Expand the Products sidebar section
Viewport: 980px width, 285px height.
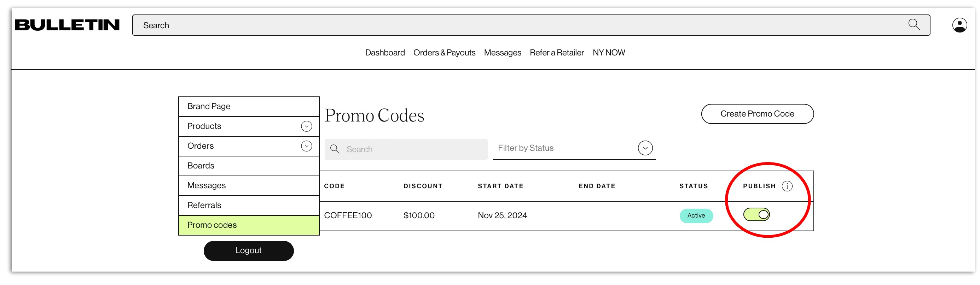pyautogui.click(x=306, y=126)
